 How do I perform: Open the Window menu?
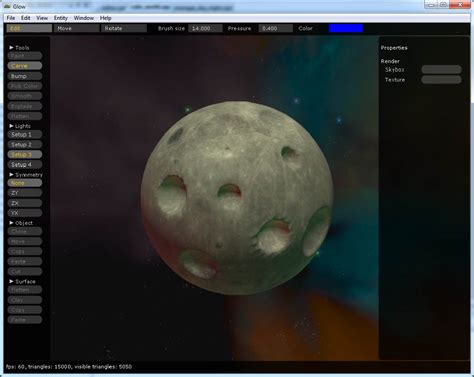click(84, 18)
